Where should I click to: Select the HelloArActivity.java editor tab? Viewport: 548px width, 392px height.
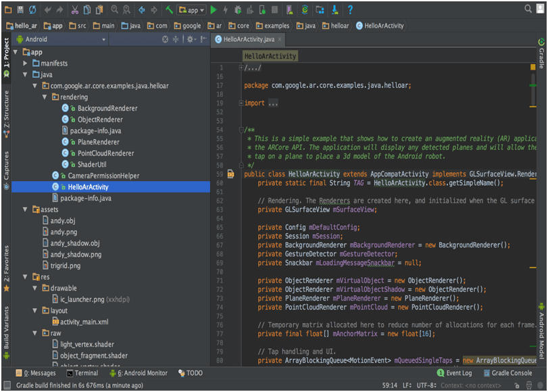tap(249, 39)
